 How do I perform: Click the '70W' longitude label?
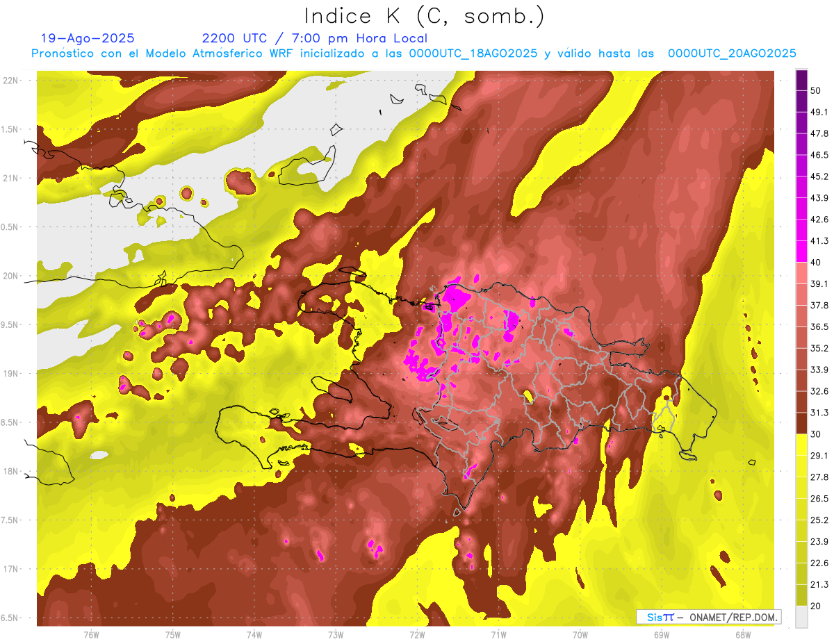pos(580,635)
